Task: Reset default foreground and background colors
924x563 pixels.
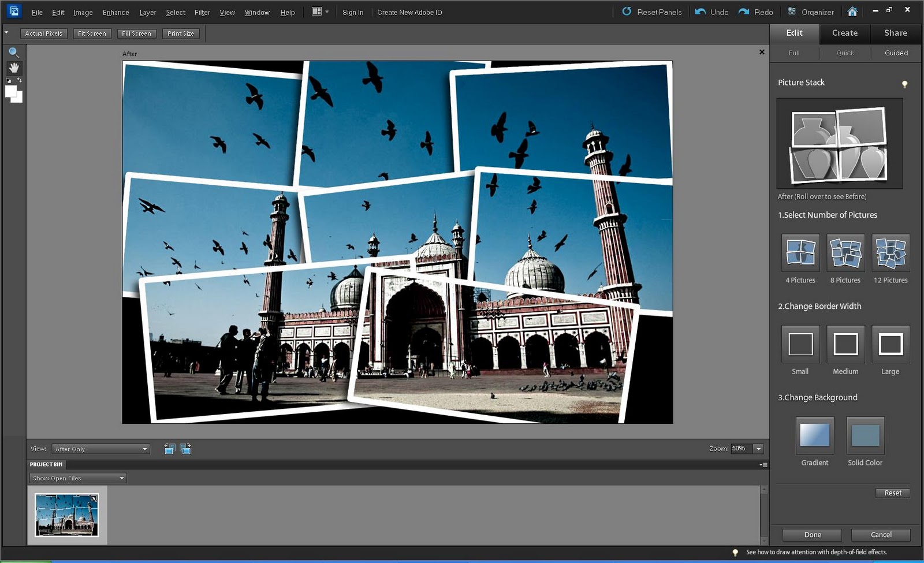Action: click(8, 80)
